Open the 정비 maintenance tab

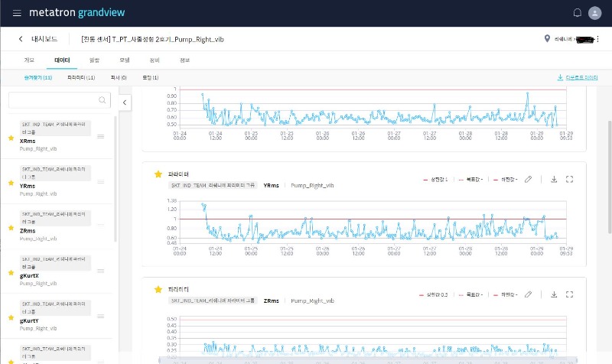pos(155,60)
